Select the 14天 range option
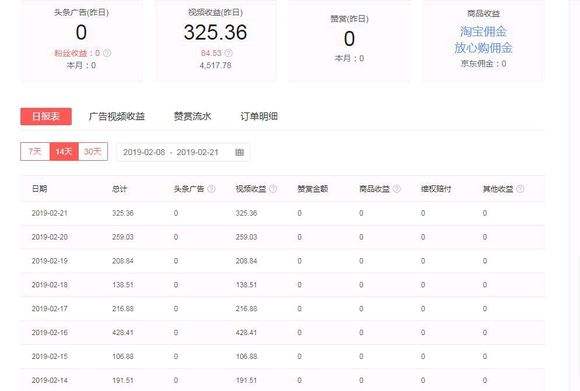This screenshot has height=391, width=580. tap(64, 151)
